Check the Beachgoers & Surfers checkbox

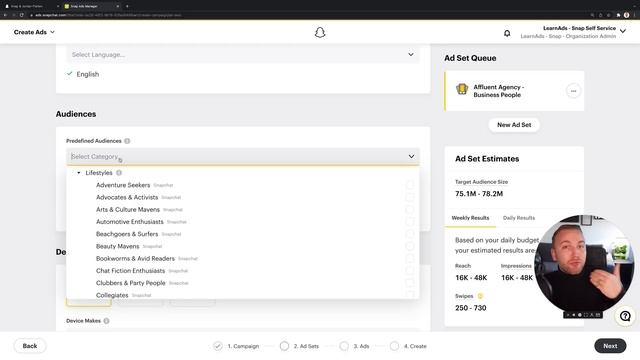pyautogui.click(x=410, y=234)
